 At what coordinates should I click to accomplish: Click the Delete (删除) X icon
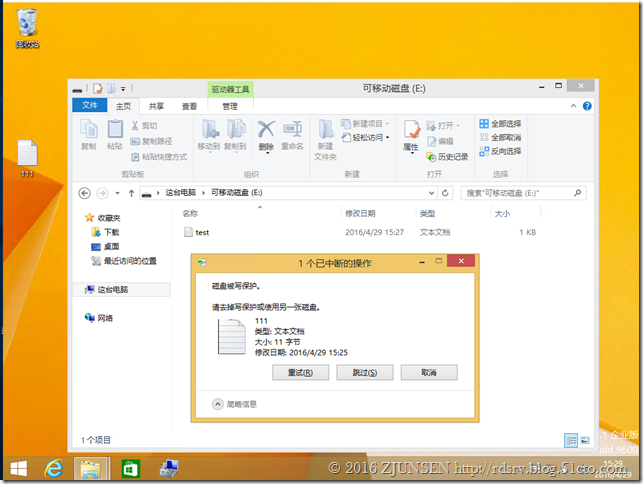pyautogui.click(x=266, y=130)
